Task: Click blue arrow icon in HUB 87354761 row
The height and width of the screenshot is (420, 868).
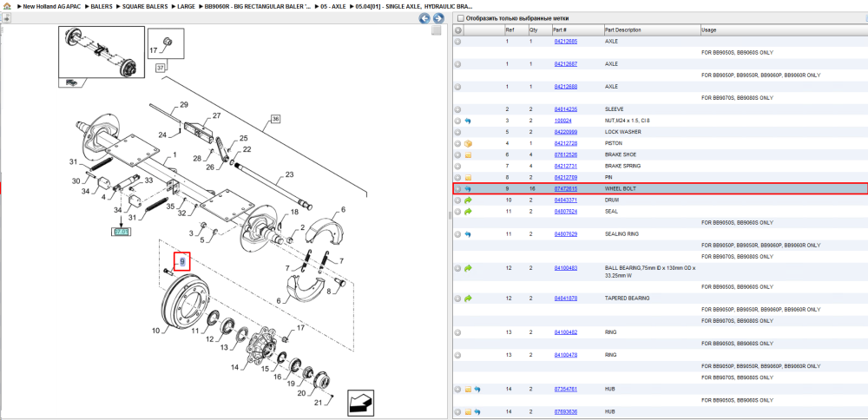Action: pos(477,389)
